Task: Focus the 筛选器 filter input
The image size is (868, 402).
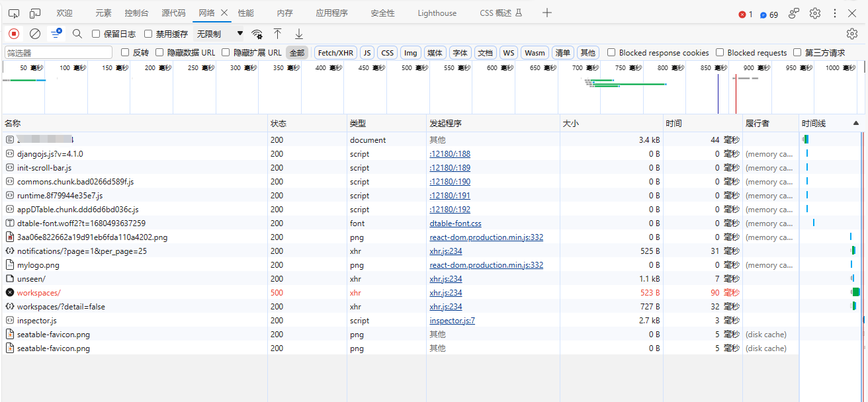Action: coord(59,53)
